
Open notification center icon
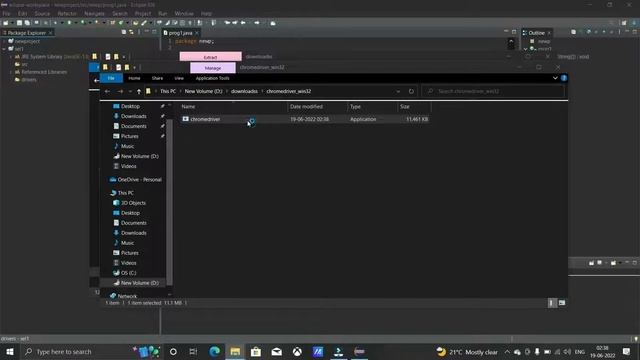pos(626,351)
